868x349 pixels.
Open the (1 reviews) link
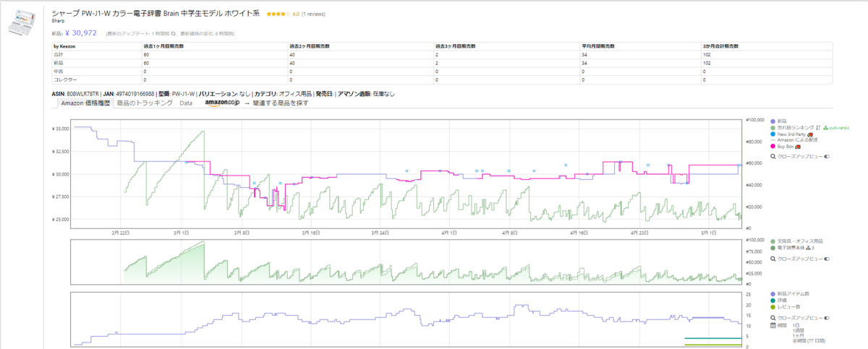pos(313,14)
